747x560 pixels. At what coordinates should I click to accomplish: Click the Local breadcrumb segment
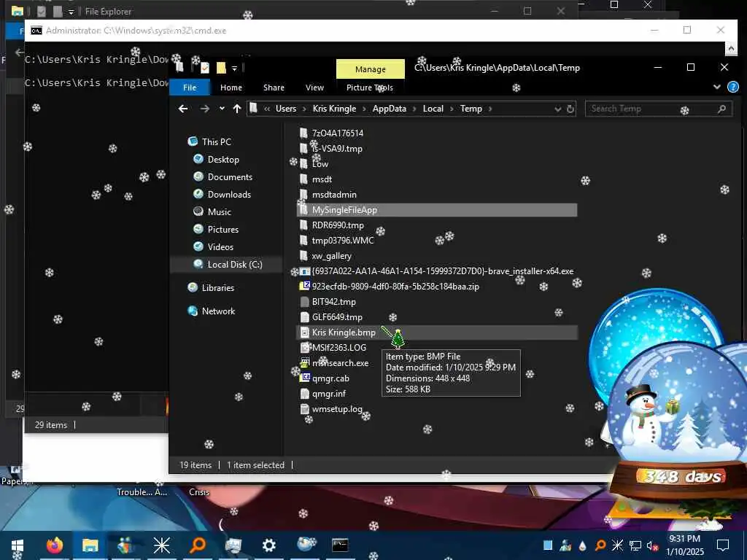433,109
